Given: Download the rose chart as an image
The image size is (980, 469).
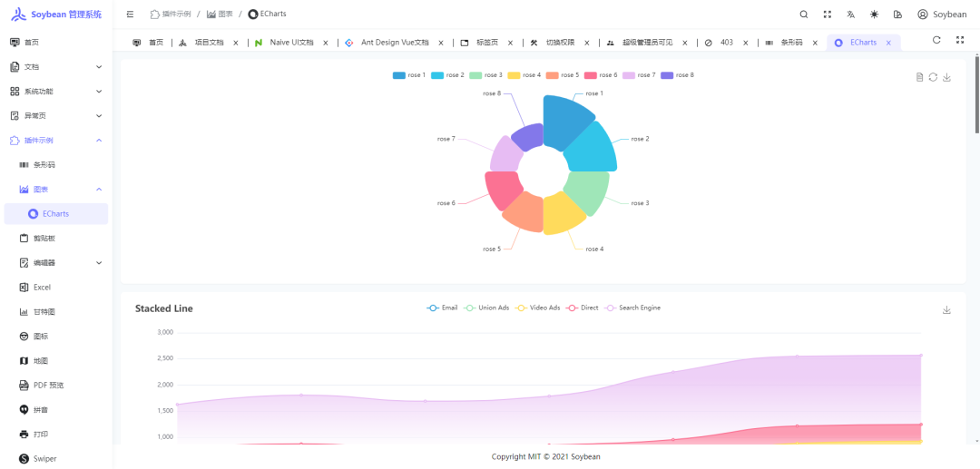Looking at the screenshot, I should coord(946,77).
